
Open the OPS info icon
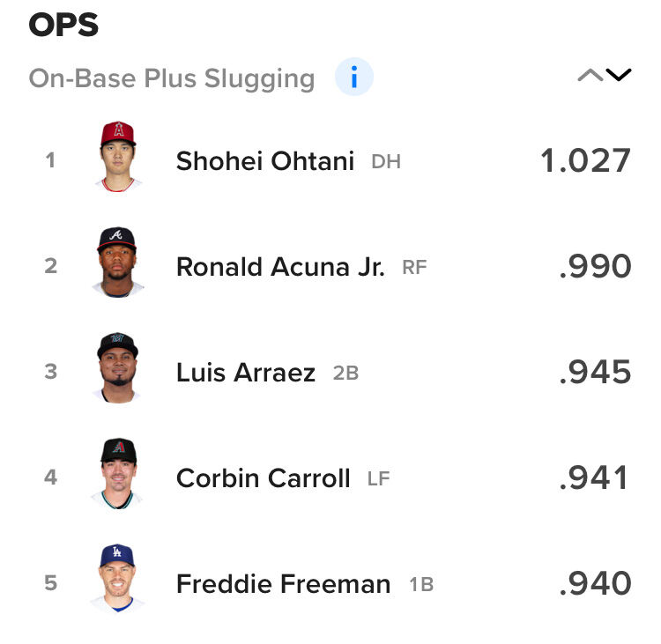tap(353, 77)
